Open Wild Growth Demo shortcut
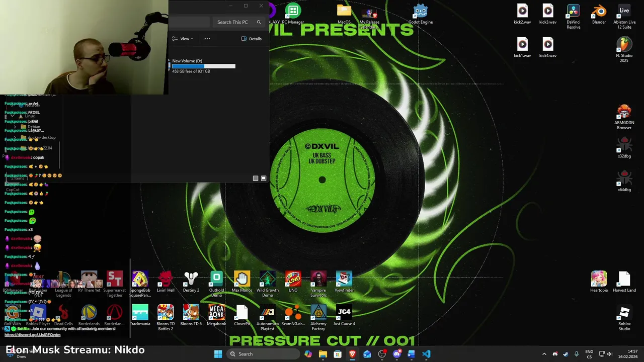Image resolution: width=644 pixels, height=362 pixels. point(268,285)
